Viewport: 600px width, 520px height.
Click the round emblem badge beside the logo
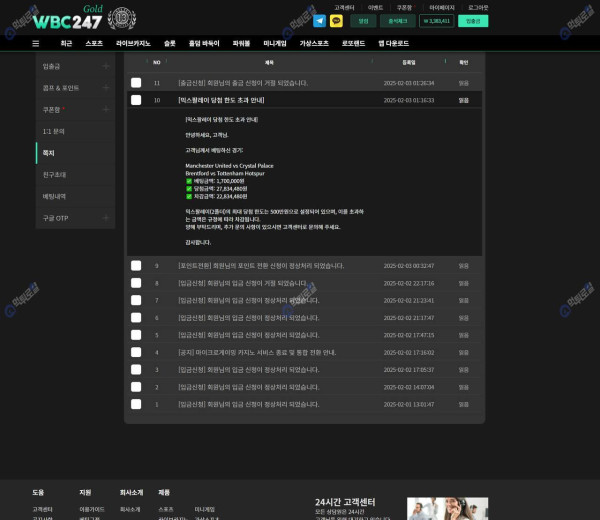point(122,18)
